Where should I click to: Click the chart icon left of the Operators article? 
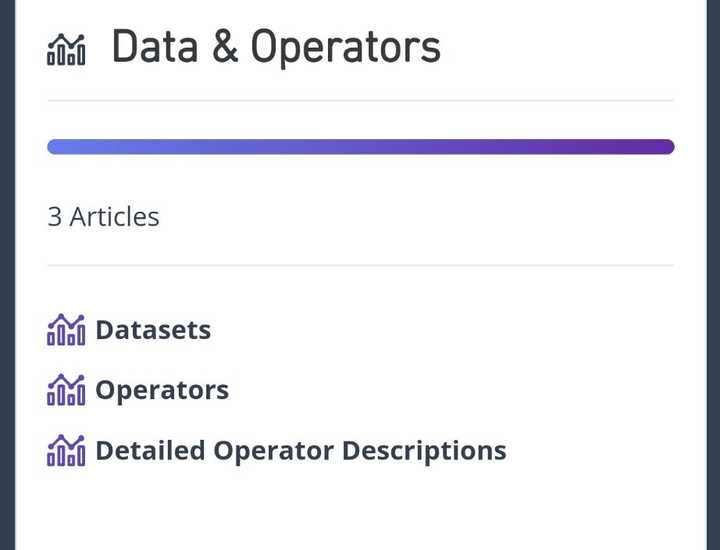point(66,390)
